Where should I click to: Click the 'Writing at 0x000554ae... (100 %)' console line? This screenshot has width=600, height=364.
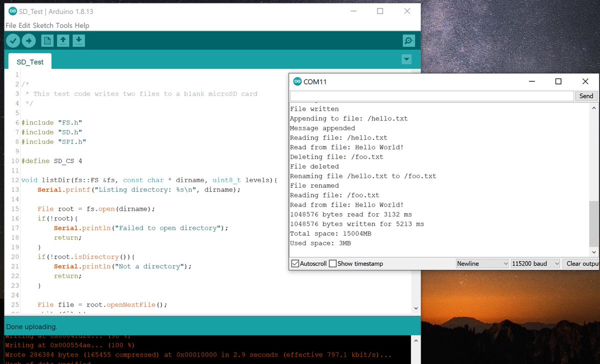pos(69,345)
